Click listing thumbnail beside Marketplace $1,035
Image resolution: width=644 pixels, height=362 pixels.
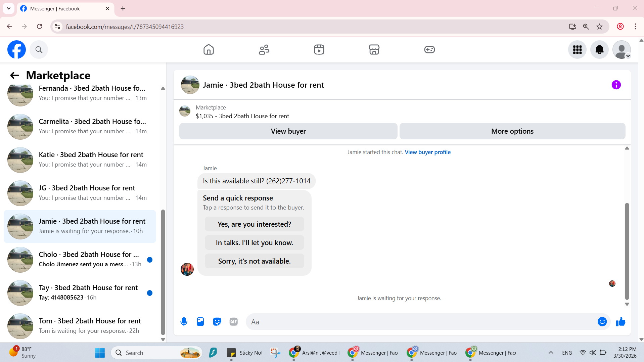185,111
